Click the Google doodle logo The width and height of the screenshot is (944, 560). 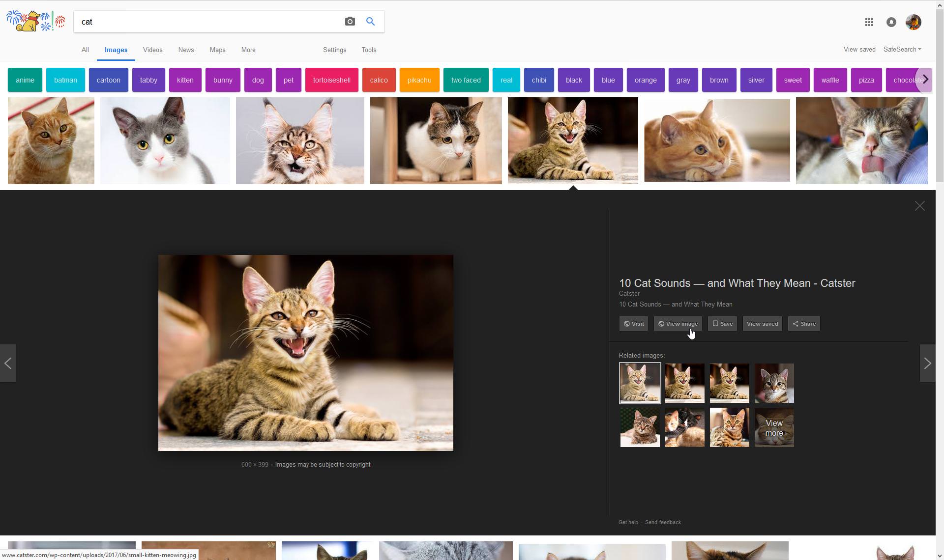tap(35, 21)
